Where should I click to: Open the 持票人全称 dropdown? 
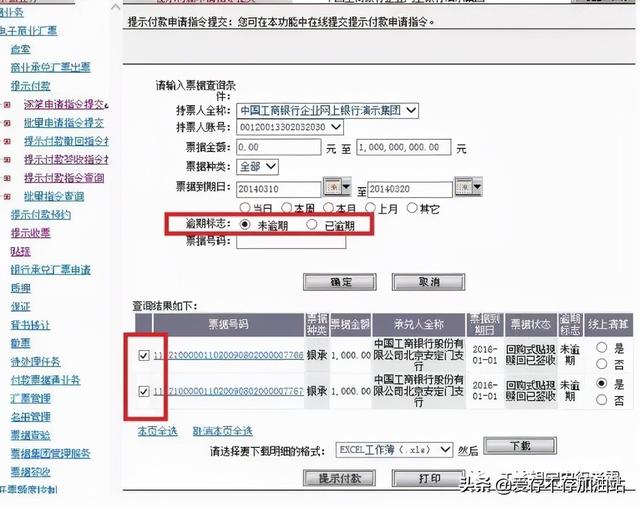coord(327,110)
